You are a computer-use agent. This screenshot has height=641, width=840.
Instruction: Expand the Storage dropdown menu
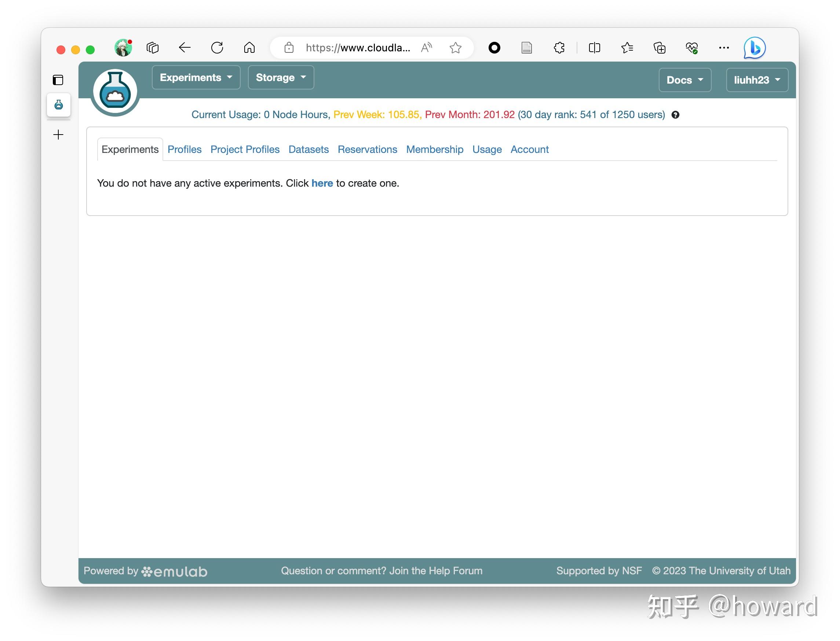[281, 77]
